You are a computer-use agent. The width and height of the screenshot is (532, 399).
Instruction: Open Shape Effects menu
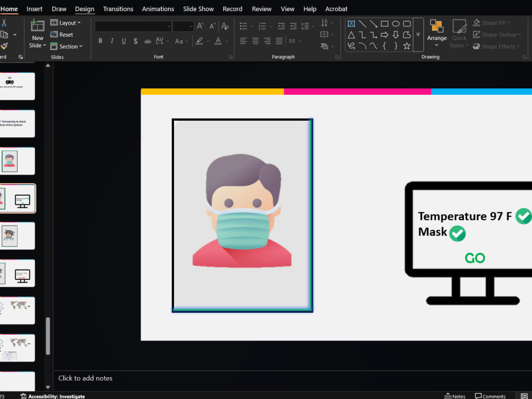[x=497, y=46]
